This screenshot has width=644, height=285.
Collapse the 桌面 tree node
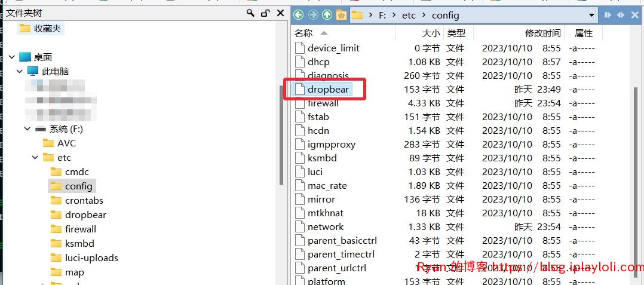click(x=11, y=57)
